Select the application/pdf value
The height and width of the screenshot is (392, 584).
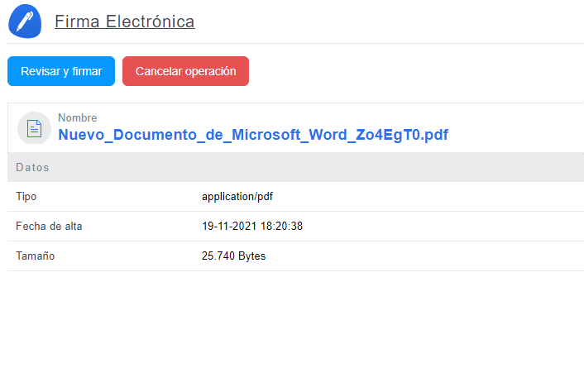pyautogui.click(x=237, y=196)
